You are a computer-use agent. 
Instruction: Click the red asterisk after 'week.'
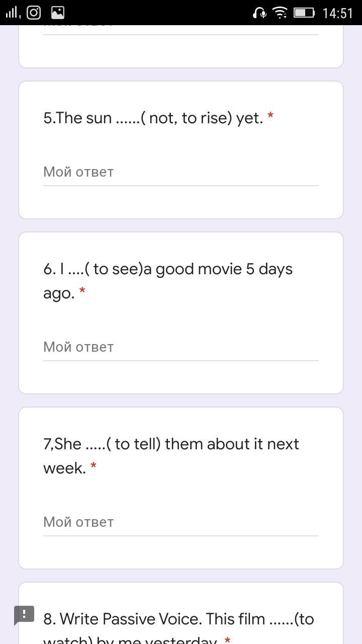tap(93, 467)
